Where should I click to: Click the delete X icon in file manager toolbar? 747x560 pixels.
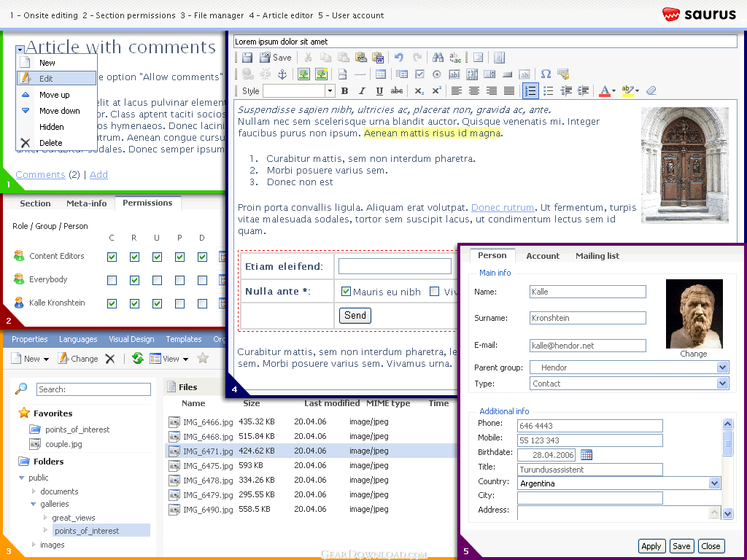[110, 359]
